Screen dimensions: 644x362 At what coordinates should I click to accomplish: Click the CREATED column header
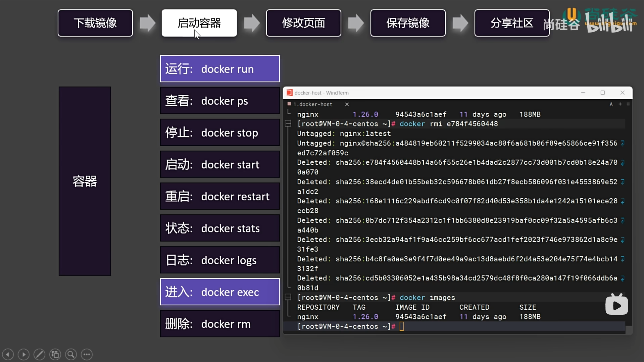pos(474,307)
